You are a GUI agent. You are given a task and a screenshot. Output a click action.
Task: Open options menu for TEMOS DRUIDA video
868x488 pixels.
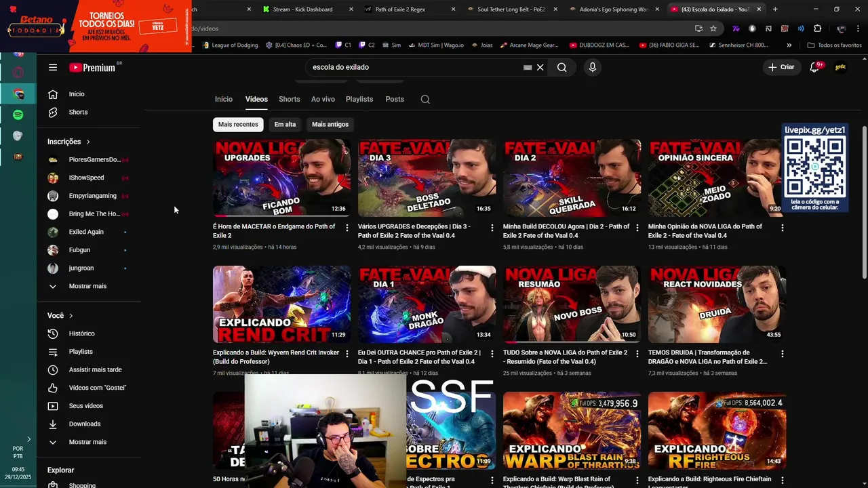(782, 354)
